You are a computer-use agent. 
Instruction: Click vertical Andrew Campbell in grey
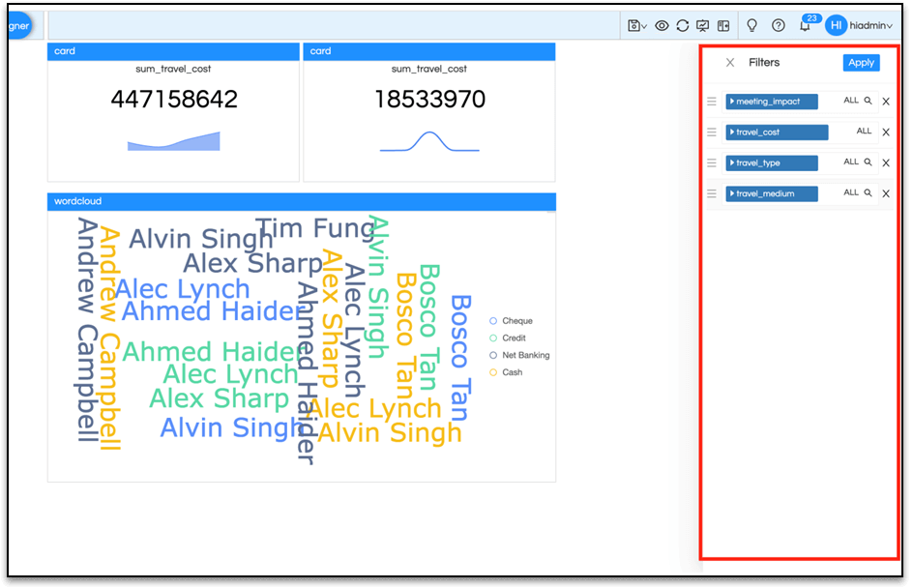(x=87, y=330)
